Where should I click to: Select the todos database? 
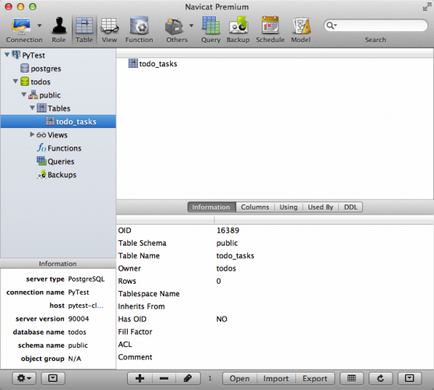pyautogui.click(x=40, y=82)
